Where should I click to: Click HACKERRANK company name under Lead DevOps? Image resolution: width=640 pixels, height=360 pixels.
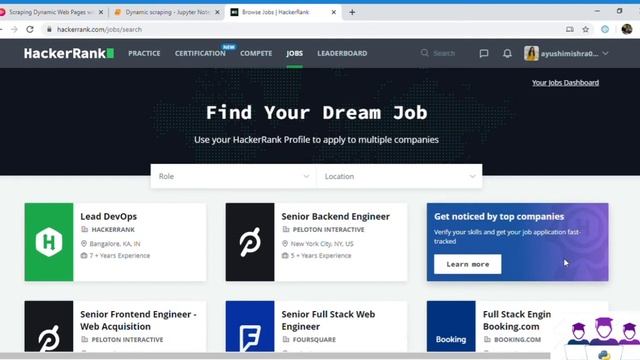113,230
